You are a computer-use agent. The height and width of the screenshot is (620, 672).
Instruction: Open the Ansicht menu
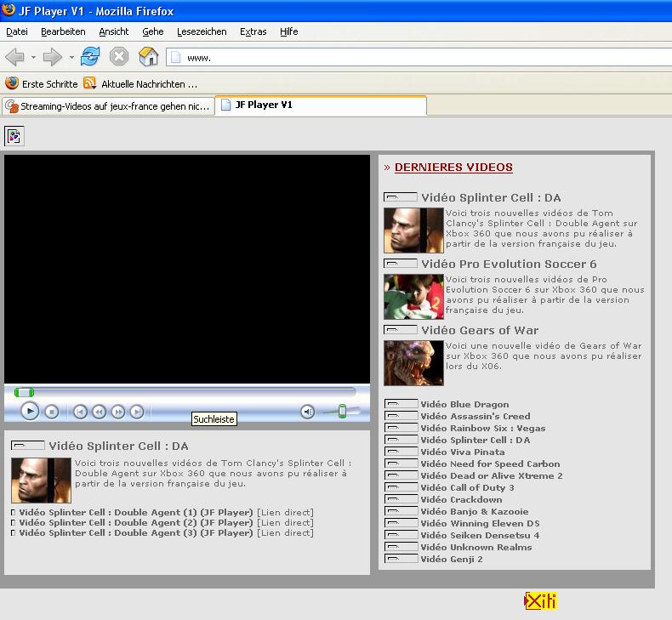pos(114,31)
